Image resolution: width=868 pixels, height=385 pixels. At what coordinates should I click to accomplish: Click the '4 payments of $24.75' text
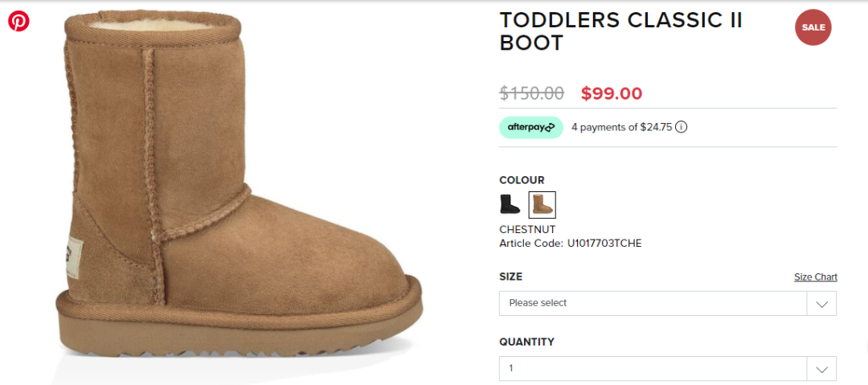[x=621, y=128]
